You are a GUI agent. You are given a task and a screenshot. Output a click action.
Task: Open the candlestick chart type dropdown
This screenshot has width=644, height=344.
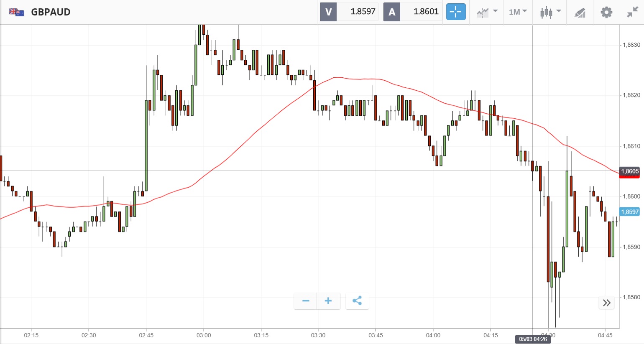[549, 12]
